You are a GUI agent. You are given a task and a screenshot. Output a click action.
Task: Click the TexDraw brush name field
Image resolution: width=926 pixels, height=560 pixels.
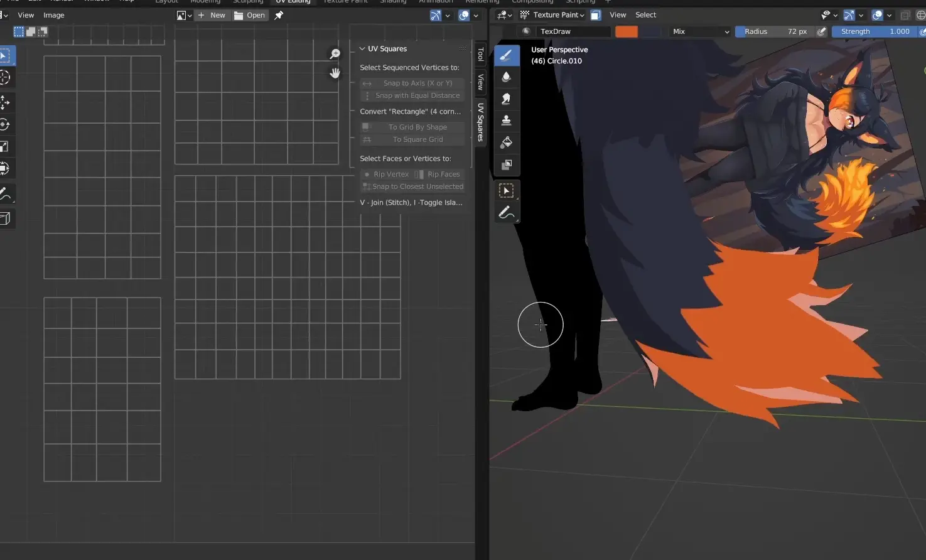click(x=573, y=31)
